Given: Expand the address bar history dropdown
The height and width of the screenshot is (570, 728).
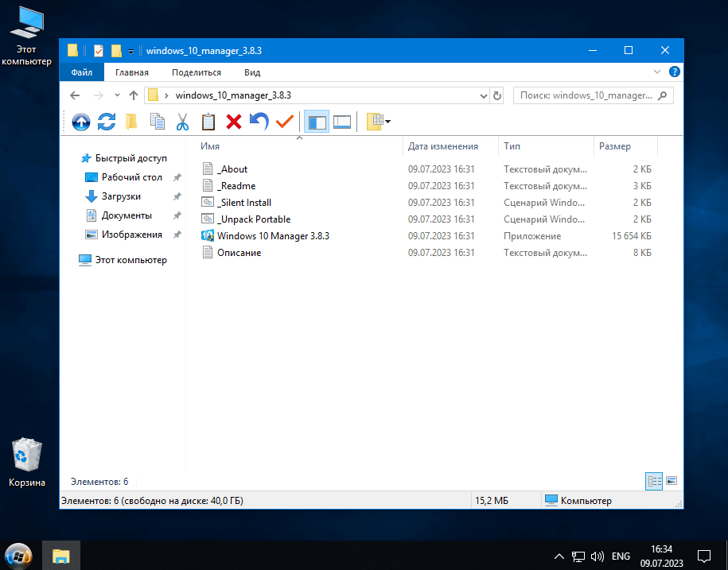Looking at the screenshot, I should (x=483, y=96).
